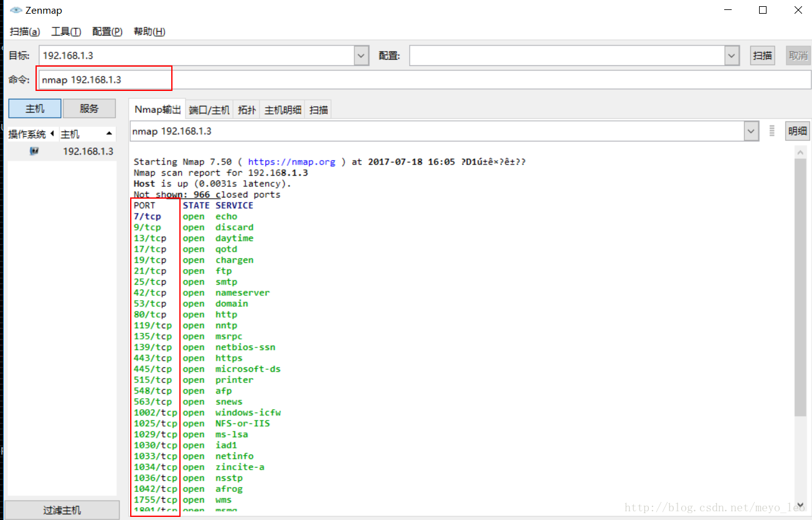Click port 80/tcp in the output

click(x=150, y=314)
